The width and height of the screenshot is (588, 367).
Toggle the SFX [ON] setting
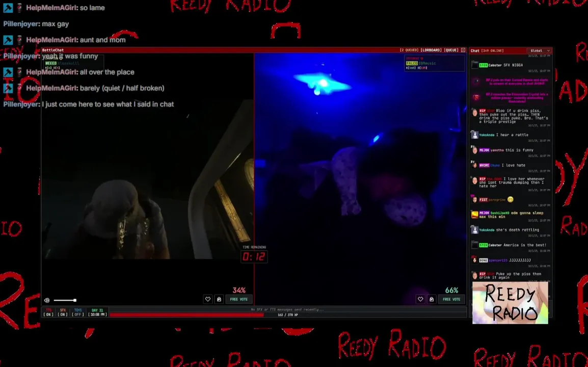click(x=63, y=312)
